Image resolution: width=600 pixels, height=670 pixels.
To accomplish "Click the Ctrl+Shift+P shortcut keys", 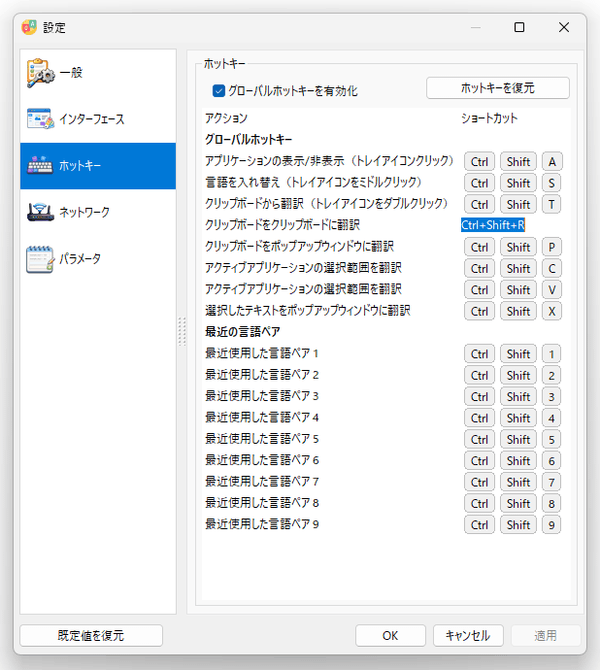I will [513, 247].
